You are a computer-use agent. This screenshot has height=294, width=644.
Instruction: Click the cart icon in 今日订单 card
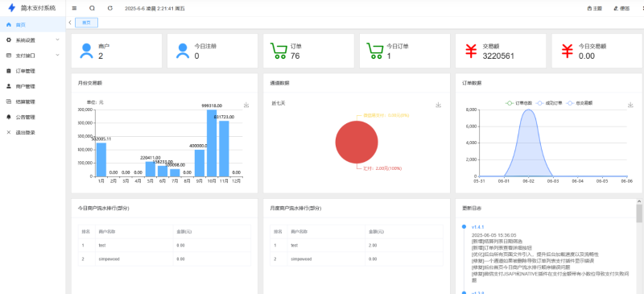coord(374,51)
